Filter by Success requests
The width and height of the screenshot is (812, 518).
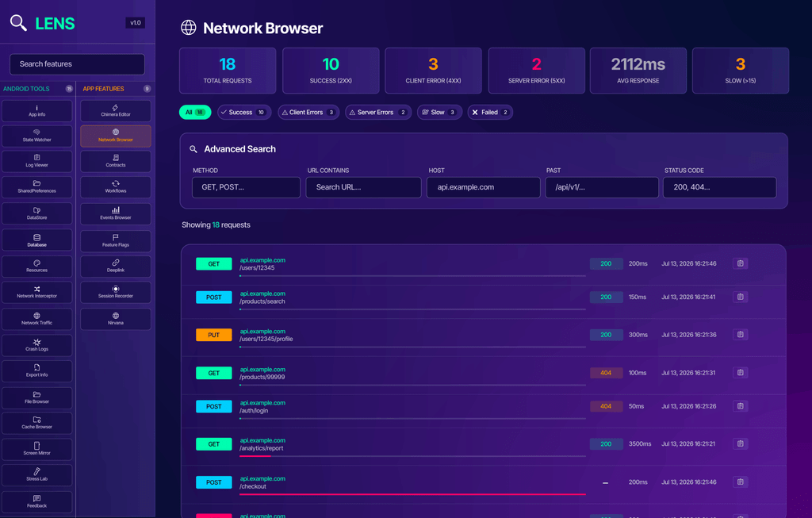pos(244,113)
